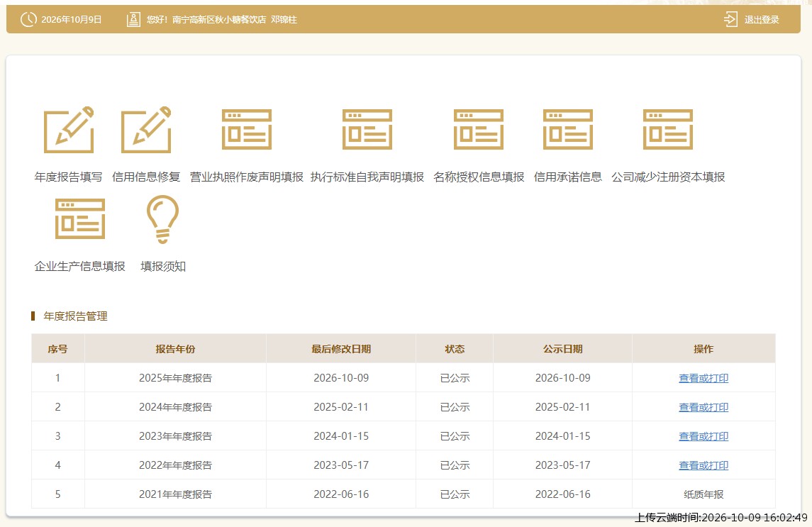This screenshot has height=527, width=812.
Task: Click the 年度报告填写 label
Action: tap(68, 177)
